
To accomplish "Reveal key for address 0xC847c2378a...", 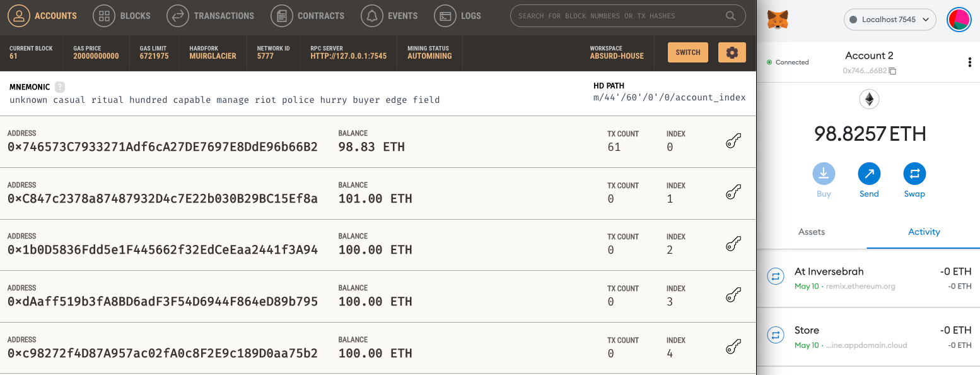I will [733, 193].
